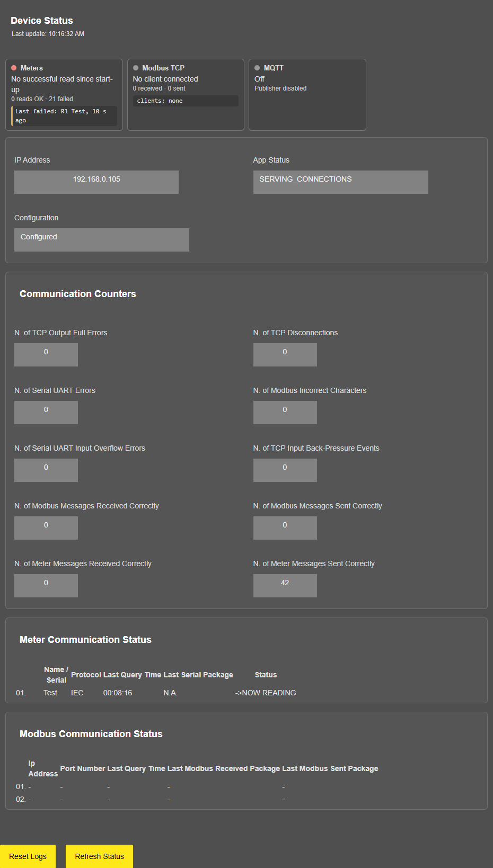
Task: Click the 'IEC' protocol cell
Action: [x=77, y=693]
